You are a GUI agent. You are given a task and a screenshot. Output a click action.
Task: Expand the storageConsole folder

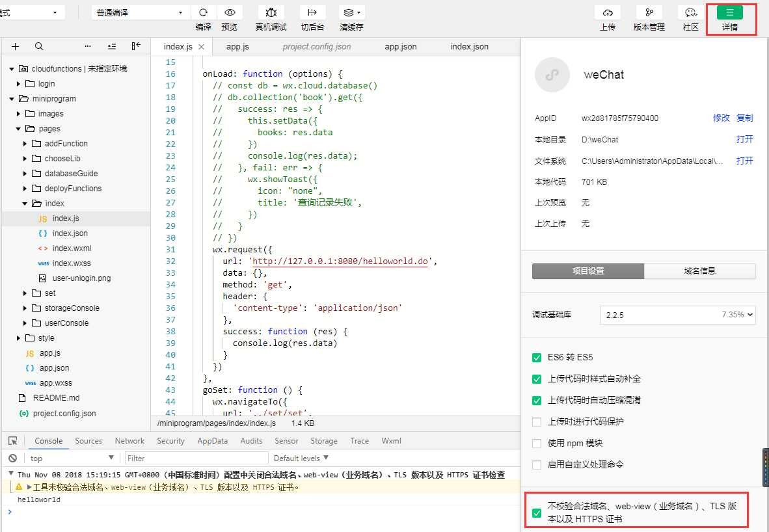[x=25, y=308]
